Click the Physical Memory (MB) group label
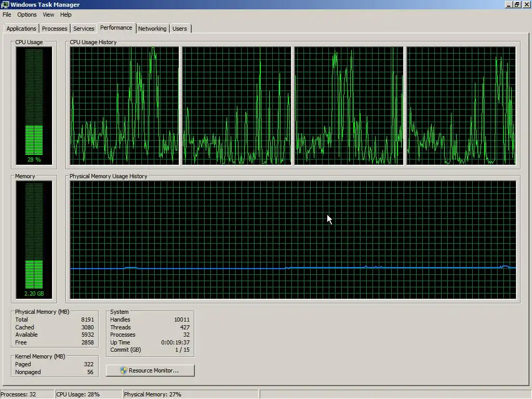 [42, 312]
